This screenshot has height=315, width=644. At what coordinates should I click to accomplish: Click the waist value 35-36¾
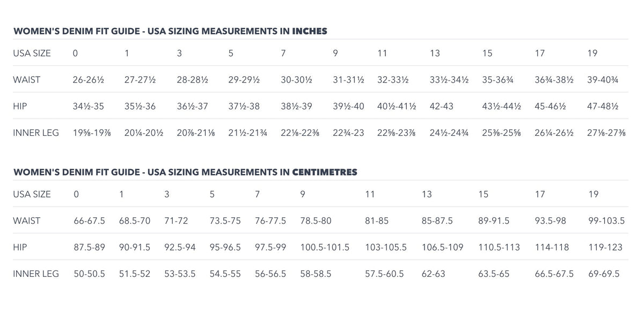(x=498, y=80)
